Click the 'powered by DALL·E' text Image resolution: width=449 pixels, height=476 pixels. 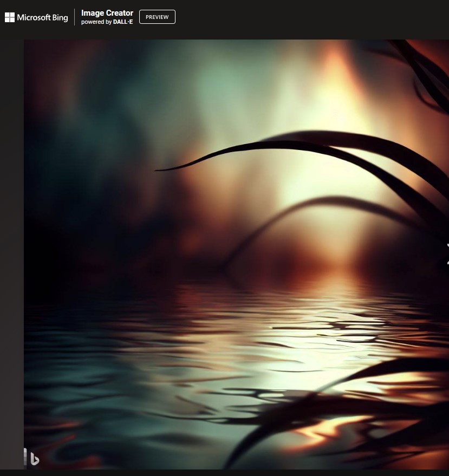pyautogui.click(x=107, y=22)
